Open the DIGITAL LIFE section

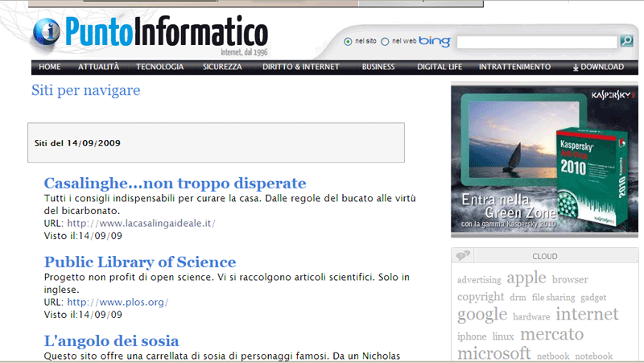440,67
